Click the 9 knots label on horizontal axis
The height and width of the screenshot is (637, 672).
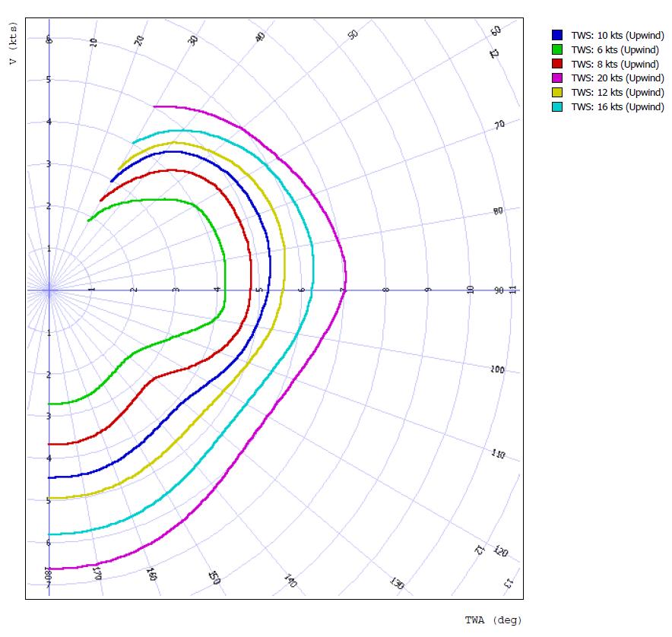(427, 290)
